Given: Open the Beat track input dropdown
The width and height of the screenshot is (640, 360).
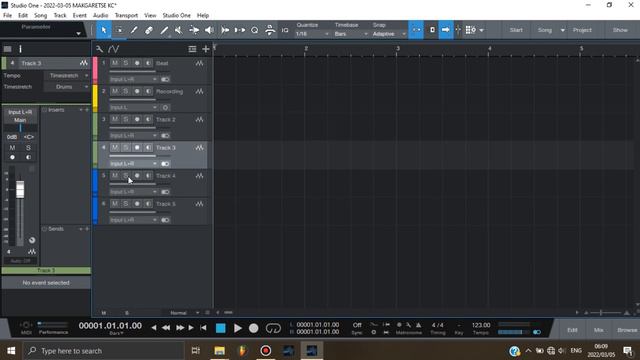Looking at the screenshot, I should pos(133,79).
